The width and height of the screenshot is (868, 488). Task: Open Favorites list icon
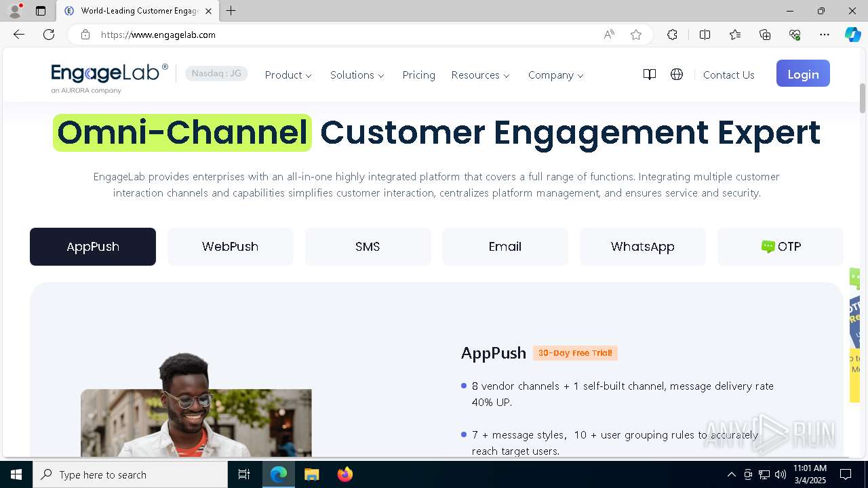click(735, 35)
